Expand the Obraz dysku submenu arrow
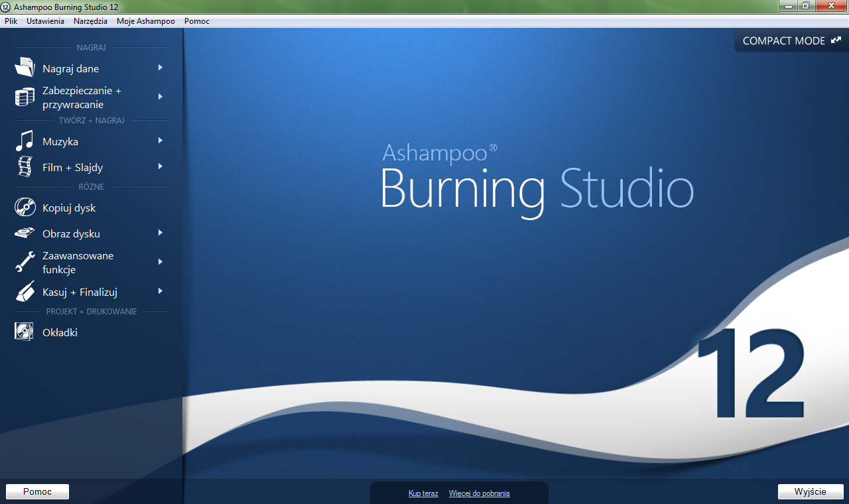Screen dimensions: 849x504 point(161,233)
